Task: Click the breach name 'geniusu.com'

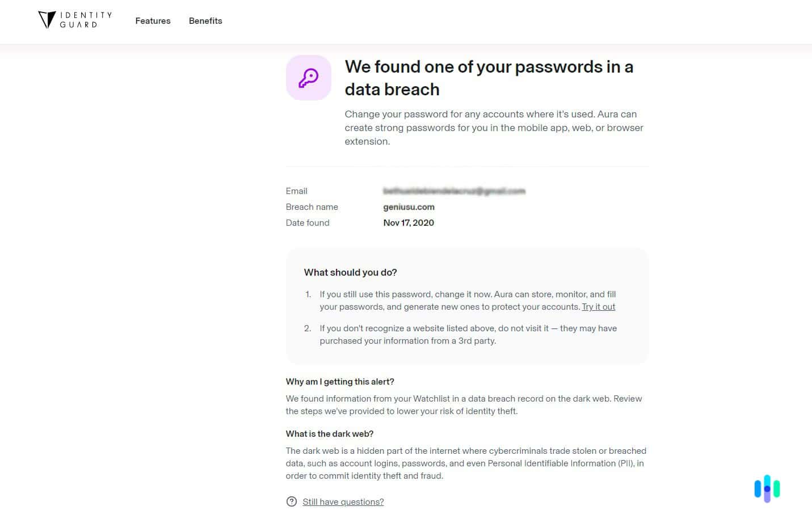Action: click(409, 206)
